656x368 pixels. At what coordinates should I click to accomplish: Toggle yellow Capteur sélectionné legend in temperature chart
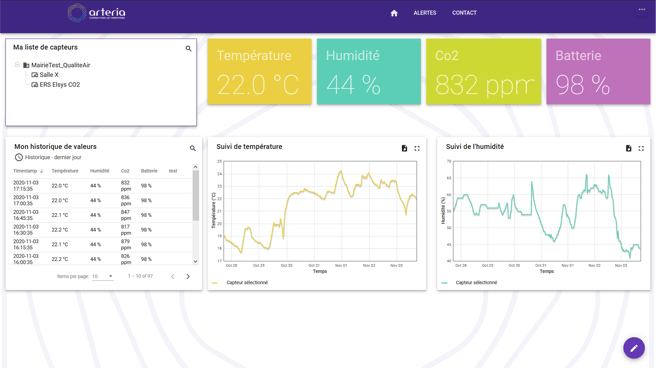[241, 283]
